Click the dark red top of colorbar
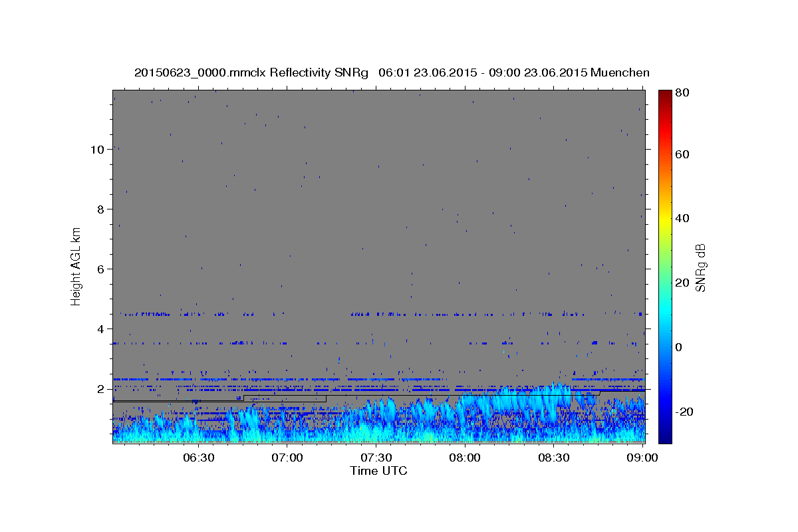Image resolution: width=798 pixels, height=532 pixels. (x=664, y=94)
